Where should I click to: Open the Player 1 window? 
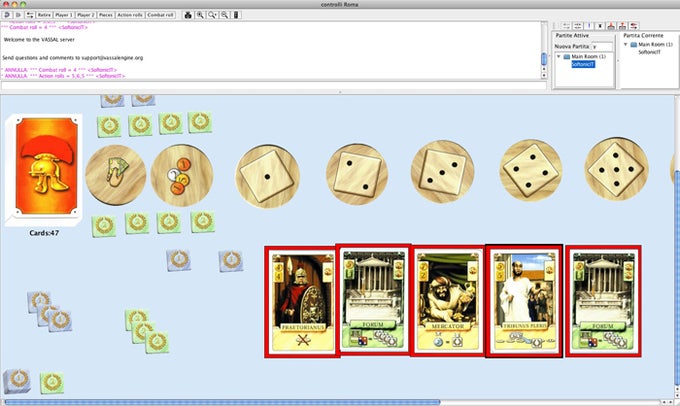click(x=63, y=15)
